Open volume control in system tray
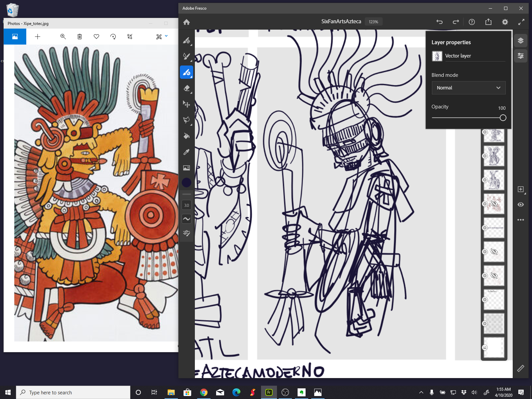 [474, 392]
